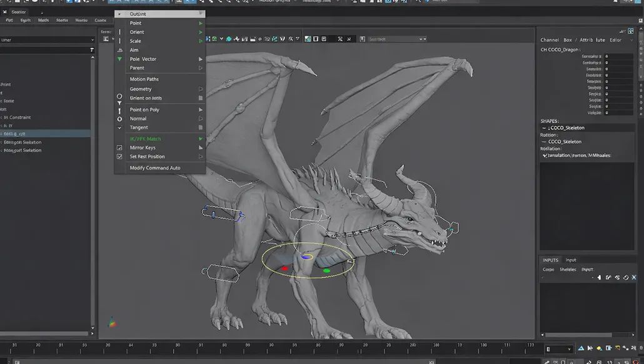Click the filter icon atop the outliner list
This screenshot has width=644, height=364.
91,50
